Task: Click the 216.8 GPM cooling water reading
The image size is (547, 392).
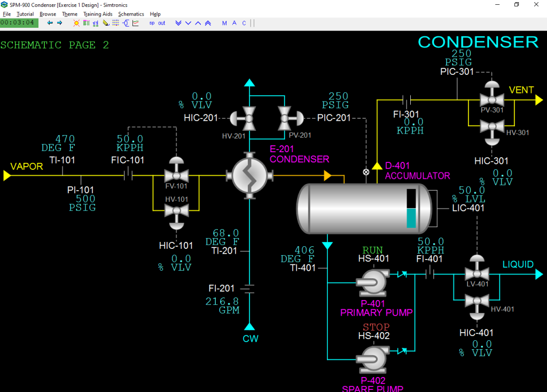Action: coord(223,305)
